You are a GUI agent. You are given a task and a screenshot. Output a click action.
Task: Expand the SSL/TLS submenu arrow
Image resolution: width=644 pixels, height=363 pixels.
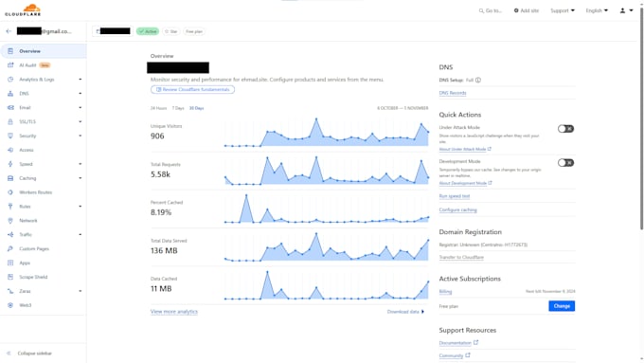click(x=80, y=121)
